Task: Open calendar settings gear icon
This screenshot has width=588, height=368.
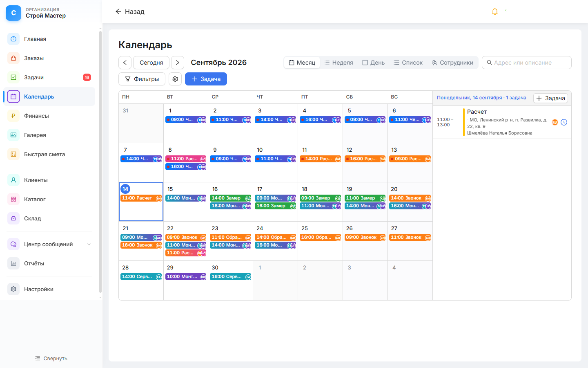Action: (x=175, y=79)
